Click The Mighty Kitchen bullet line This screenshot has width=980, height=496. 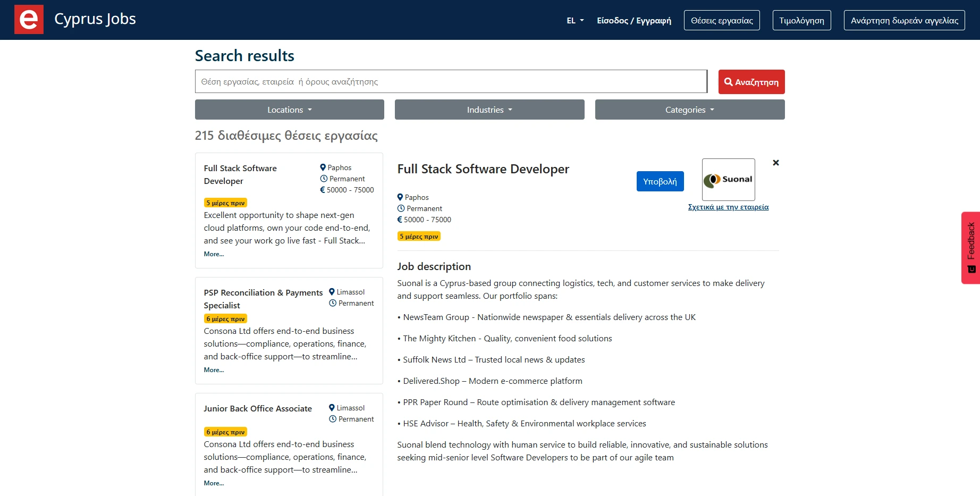click(505, 339)
